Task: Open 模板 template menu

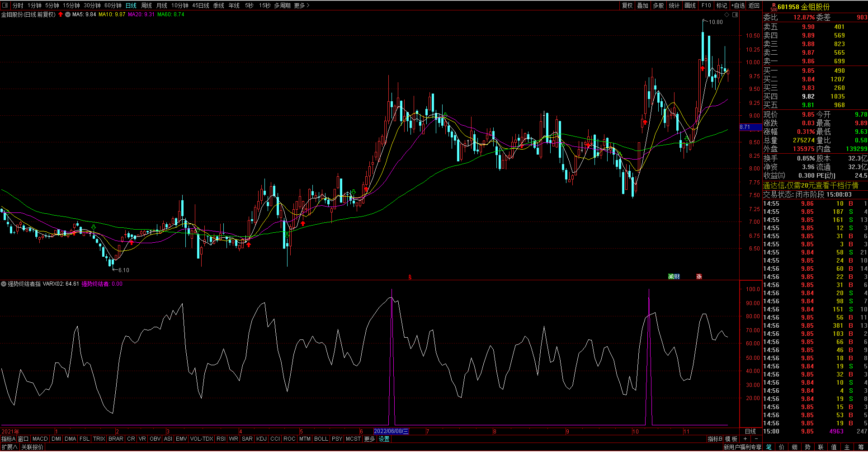Action: [x=731, y=439]
